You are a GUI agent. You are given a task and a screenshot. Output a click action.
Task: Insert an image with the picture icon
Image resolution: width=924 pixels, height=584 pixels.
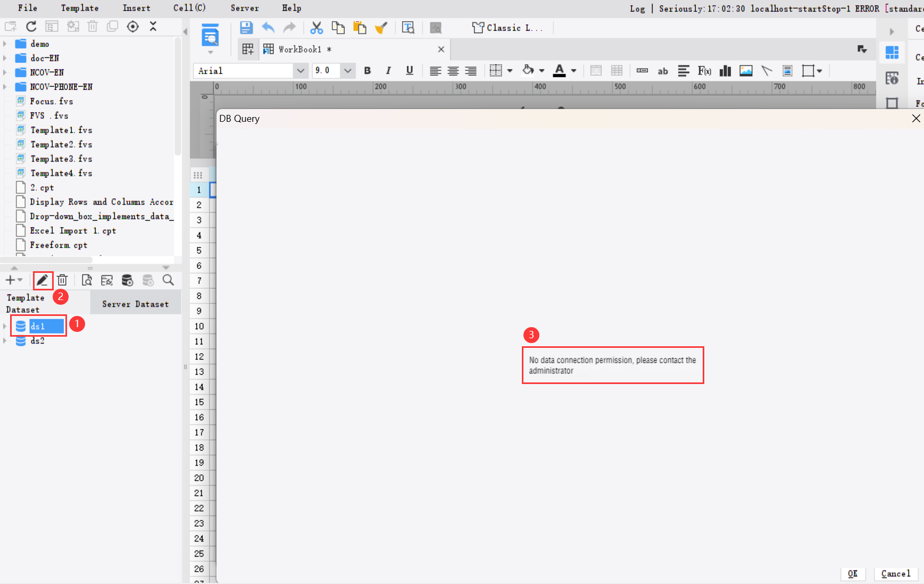(x=746, y=70)
